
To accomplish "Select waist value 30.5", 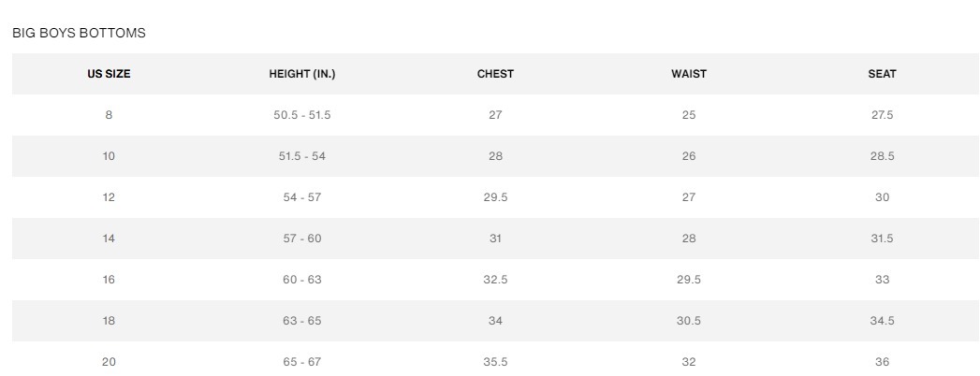I will tap(689, 321).
